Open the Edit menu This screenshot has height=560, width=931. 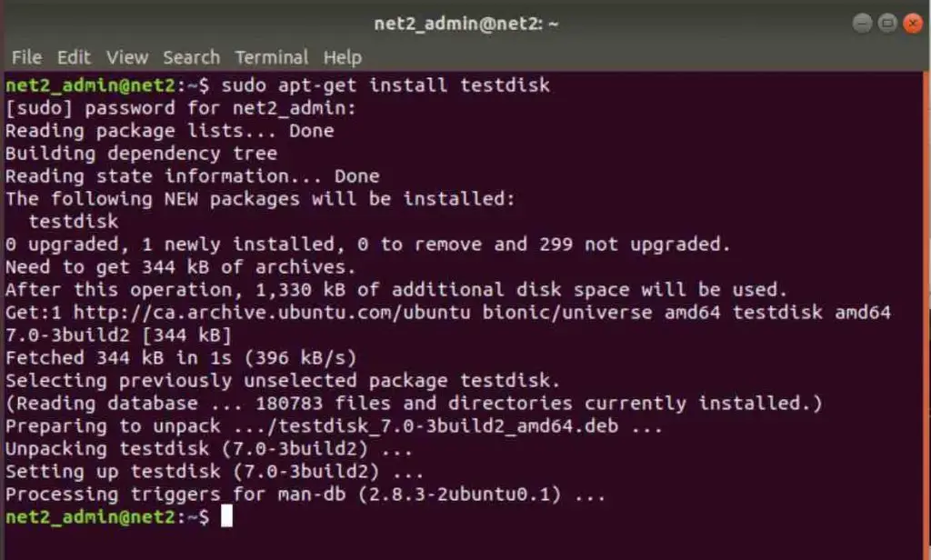pos(74,56)
